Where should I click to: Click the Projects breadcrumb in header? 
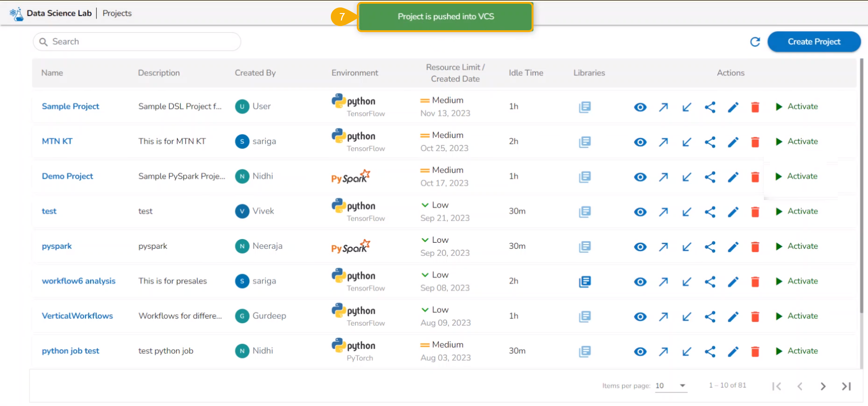pyautogui.click(x=117, y=13)
